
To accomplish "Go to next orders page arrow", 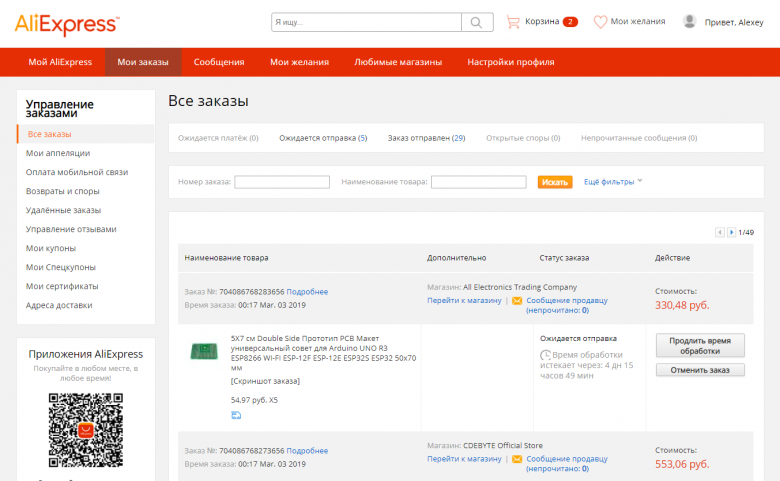I will point(732,232).
